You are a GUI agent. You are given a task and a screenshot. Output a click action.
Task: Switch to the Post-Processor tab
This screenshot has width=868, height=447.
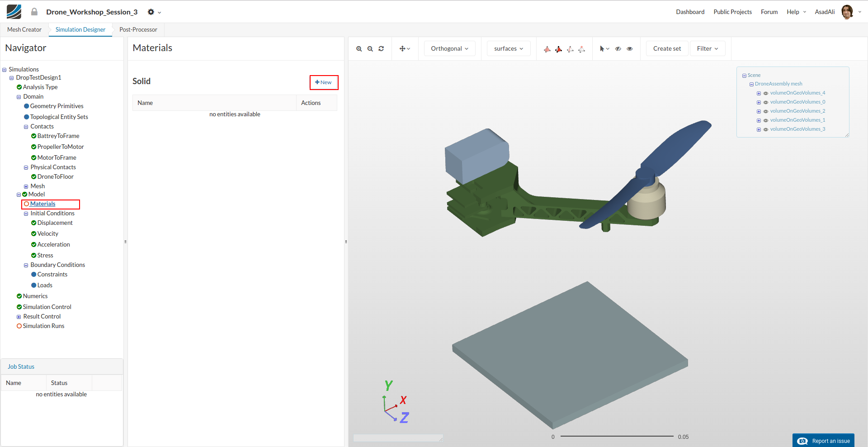coord(138,30)
